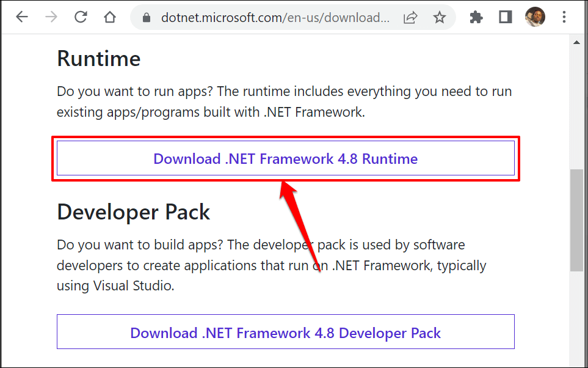Toggle the browser side panel

(505, 18)
